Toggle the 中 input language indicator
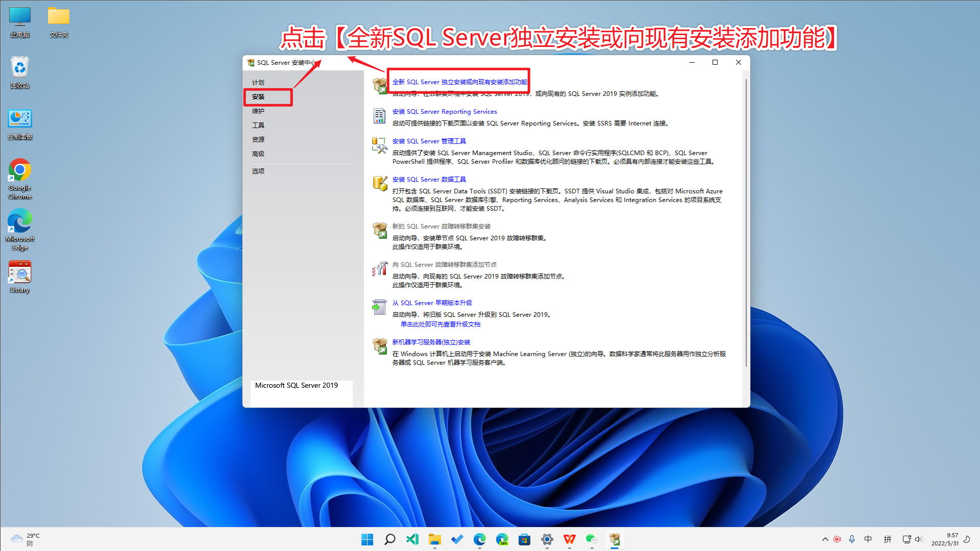Viewport: 980px width, 551px height. tap(868, 539)
